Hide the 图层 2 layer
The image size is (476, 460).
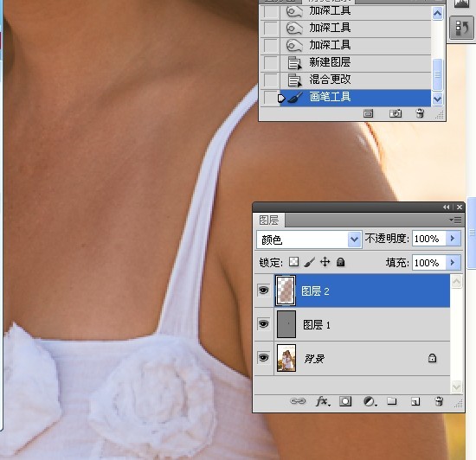pos(263,291)
